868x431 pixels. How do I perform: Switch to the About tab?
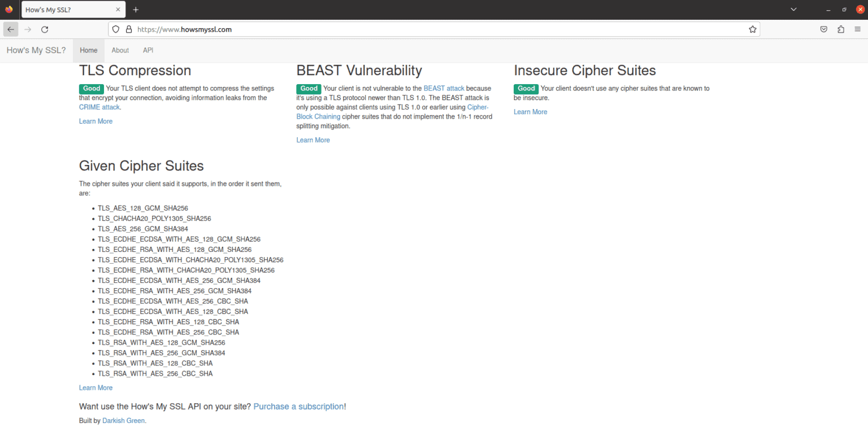[120, 50]
